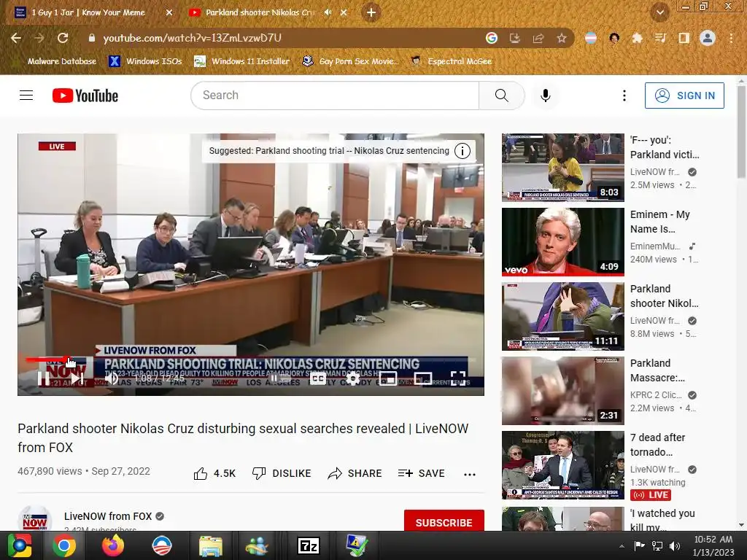Screen dimensions: 747x560
Task: Open the Chrome profile avatar
Action: pos(708,38)
